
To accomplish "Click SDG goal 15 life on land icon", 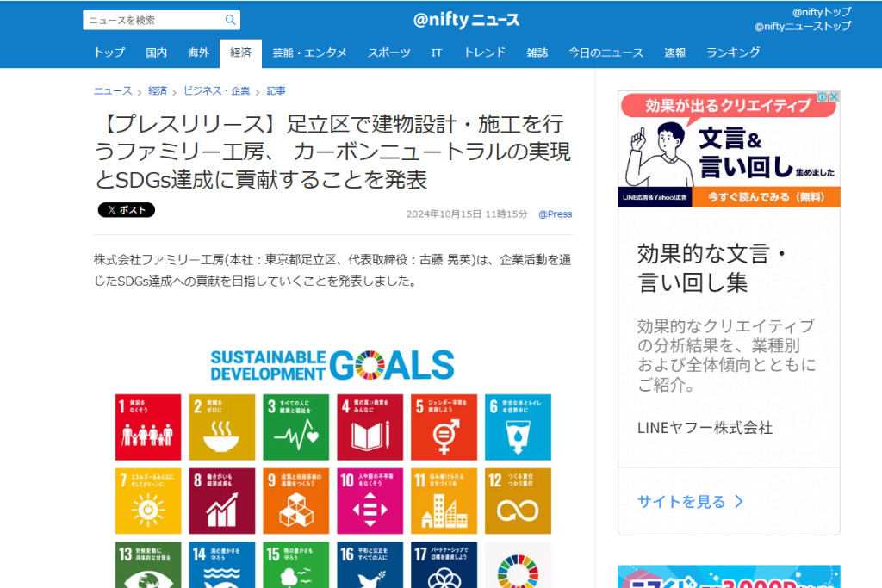I will pos(296,565).
